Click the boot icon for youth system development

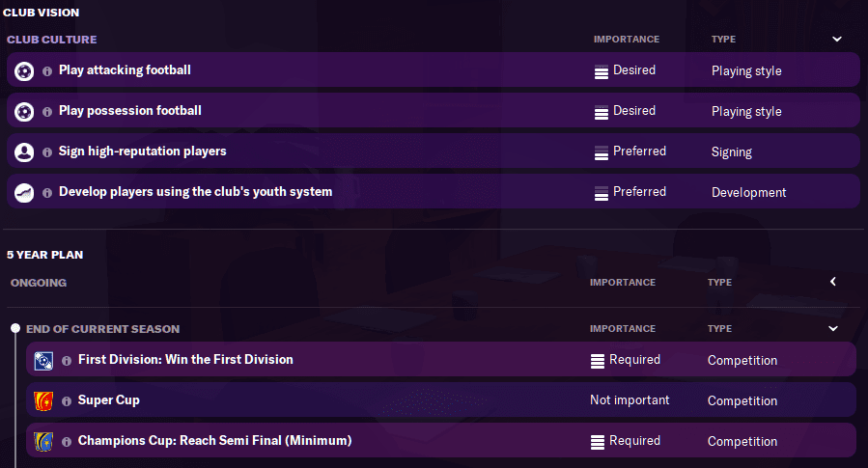24,192
